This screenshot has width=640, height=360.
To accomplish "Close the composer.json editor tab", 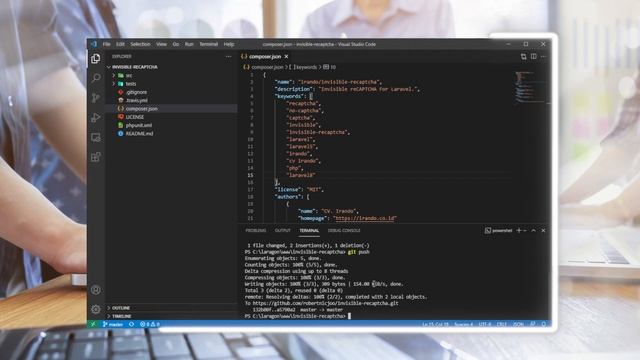I will coord(286,56).
